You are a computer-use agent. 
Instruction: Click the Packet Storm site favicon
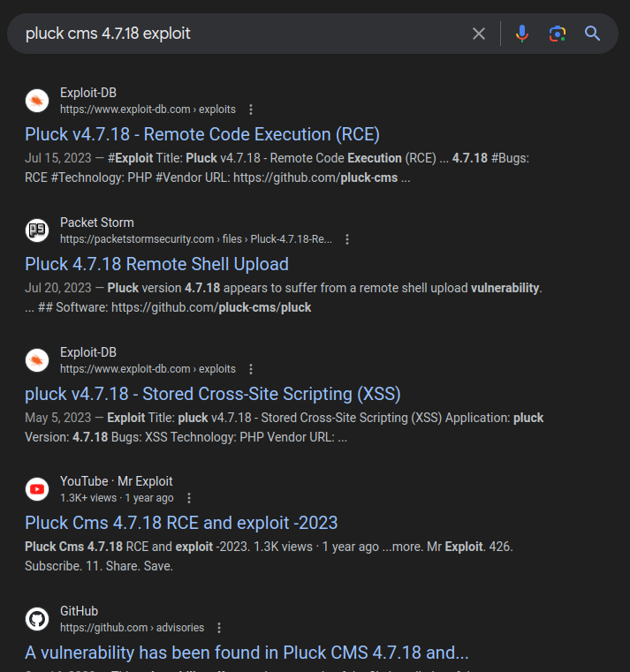point(37,230)
